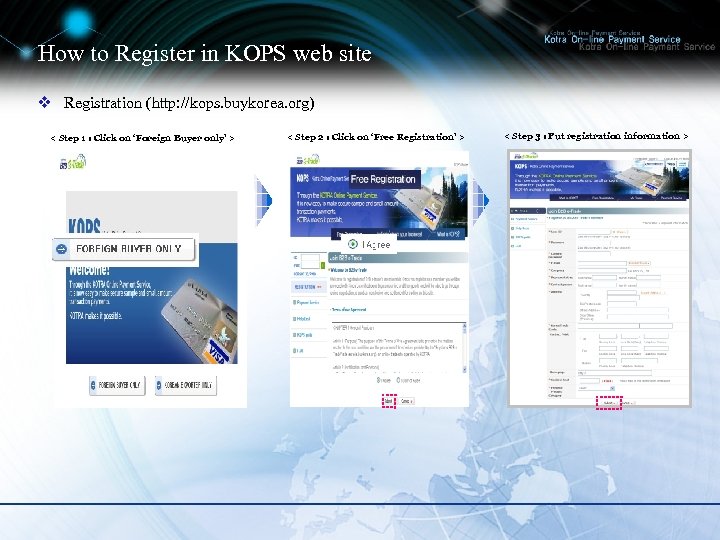The width and height of the screenshot is (720, 540).
Task: Click the KOPS guide item in Step 2 sidebar
Action: tap(303, 335)
